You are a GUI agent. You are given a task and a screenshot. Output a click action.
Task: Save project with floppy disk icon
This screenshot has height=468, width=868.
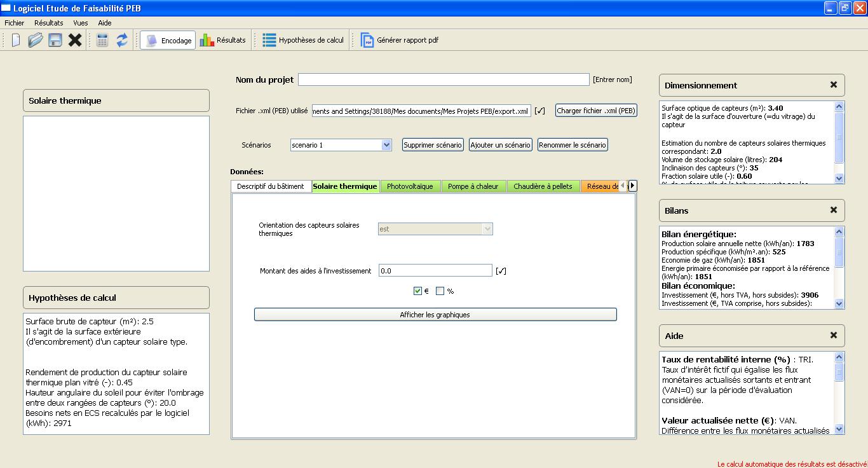pyautogui.click(x=55, y=40)
